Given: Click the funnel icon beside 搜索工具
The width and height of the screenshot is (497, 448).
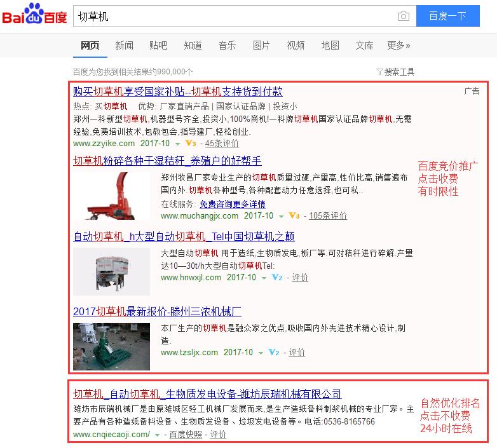Looking at the screenshot, I should coord(379,72).
